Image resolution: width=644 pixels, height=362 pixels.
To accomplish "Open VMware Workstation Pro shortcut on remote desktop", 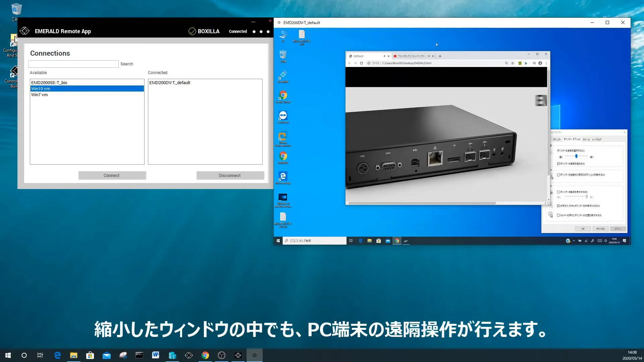I will [283, 139].
